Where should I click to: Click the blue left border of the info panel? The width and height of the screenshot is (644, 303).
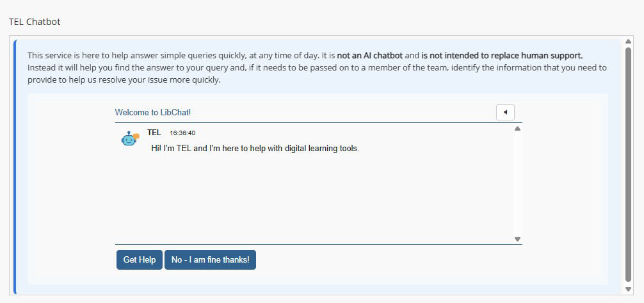(x=16, y=167)
